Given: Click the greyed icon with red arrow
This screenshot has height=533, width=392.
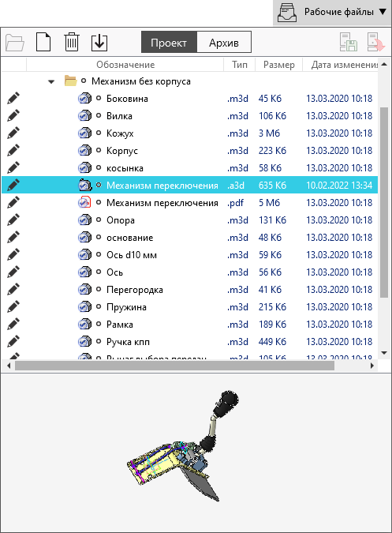Looking at the screenshot, I should [x=375, y=42].
